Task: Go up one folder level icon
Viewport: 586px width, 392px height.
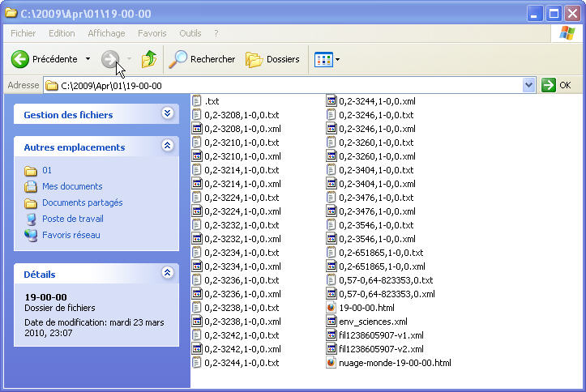Action: (149, 59)
